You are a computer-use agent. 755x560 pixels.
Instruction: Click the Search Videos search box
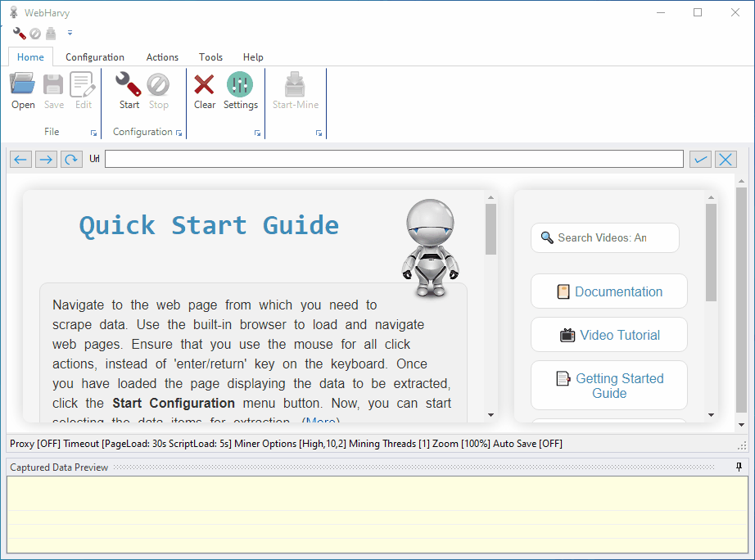605,237
